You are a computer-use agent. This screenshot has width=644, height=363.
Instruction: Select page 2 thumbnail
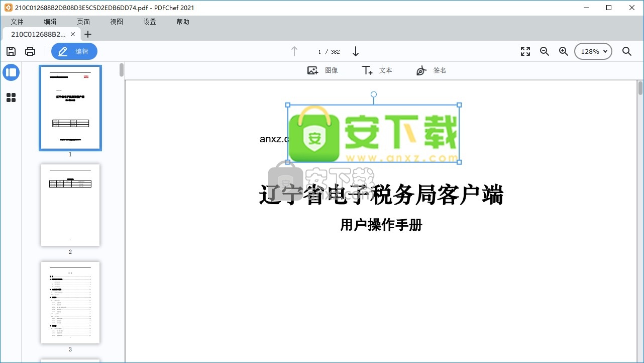[x=70, y=205]
